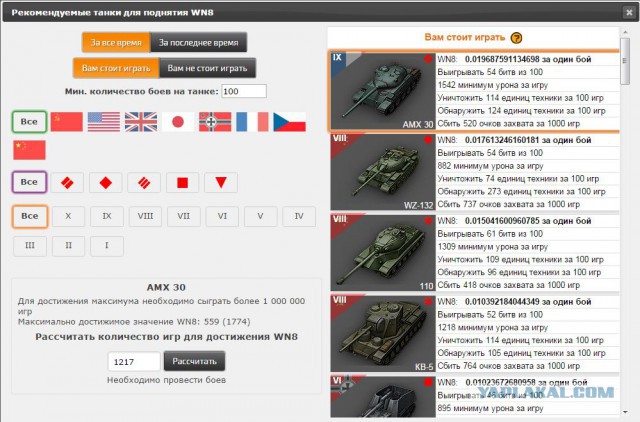Image resolution: width=640 pixels, height=422 pixels.
Task: Click '882 минимум урона за игру'
Action: (x=490, y=166)
